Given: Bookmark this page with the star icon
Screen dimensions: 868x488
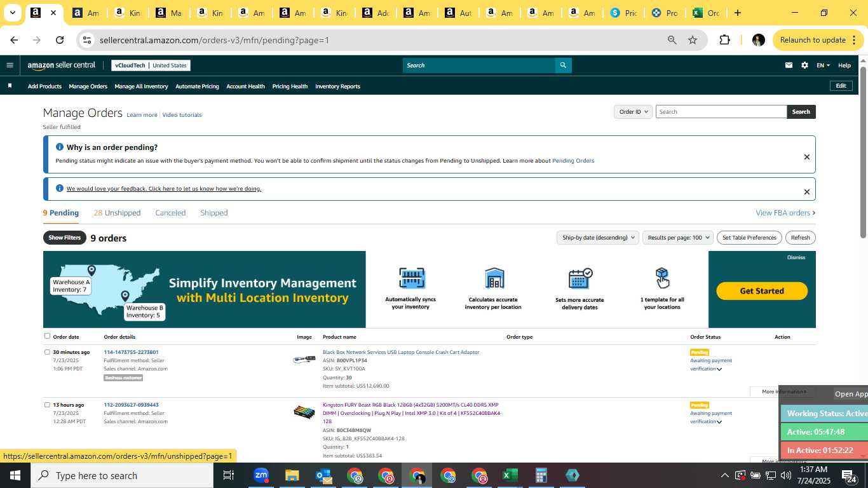Looking at the screenshot, I should tap(693, 40).
